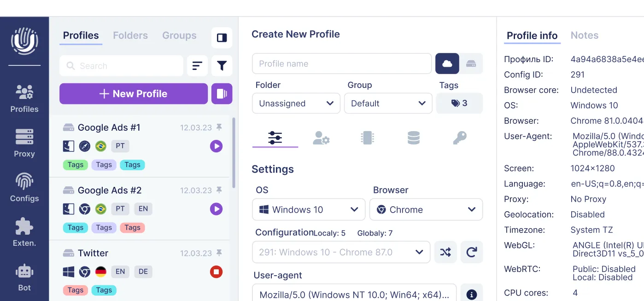Shuffle the configuration randomly
Screen dimensions: 644x301
[445, 252]
